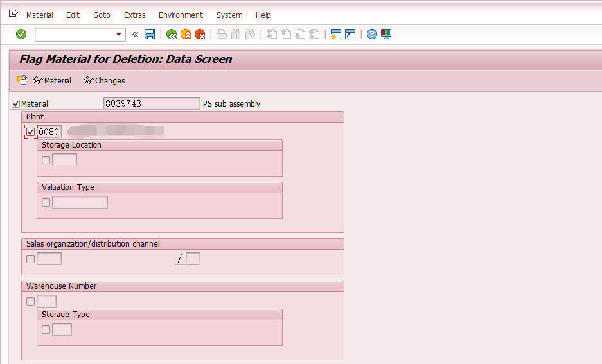This screenshot has height=364, width=602.
Task: Click the Plant field 0080
Action: coord(49,132)
